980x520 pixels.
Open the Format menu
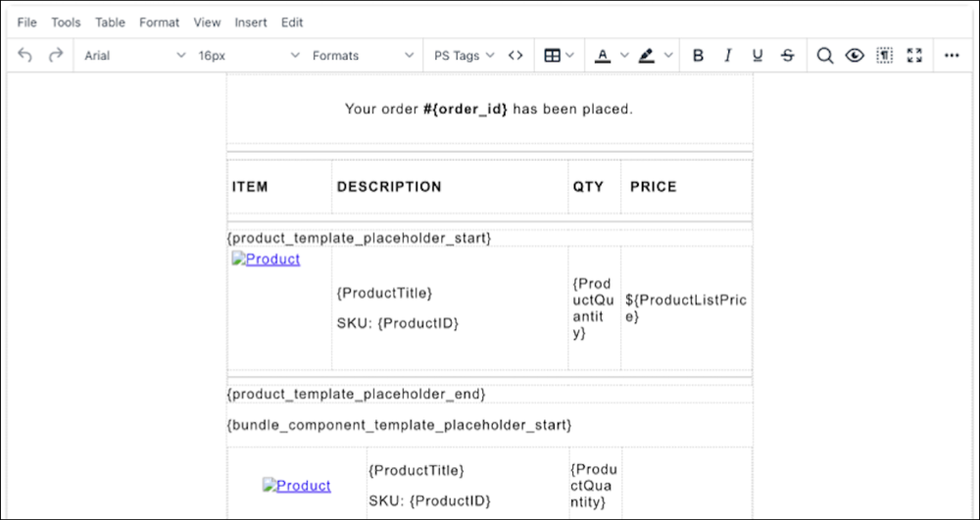[160, 23]
